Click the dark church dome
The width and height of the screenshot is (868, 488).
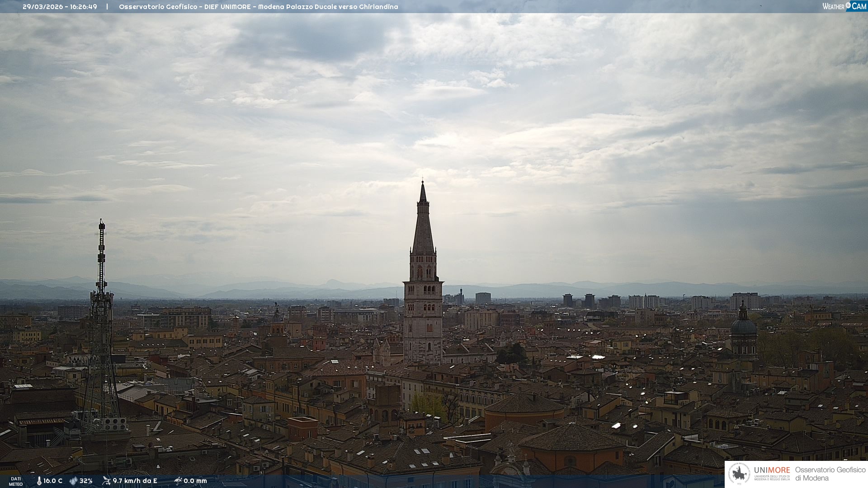pyautogui.click(x=744, y=326)
